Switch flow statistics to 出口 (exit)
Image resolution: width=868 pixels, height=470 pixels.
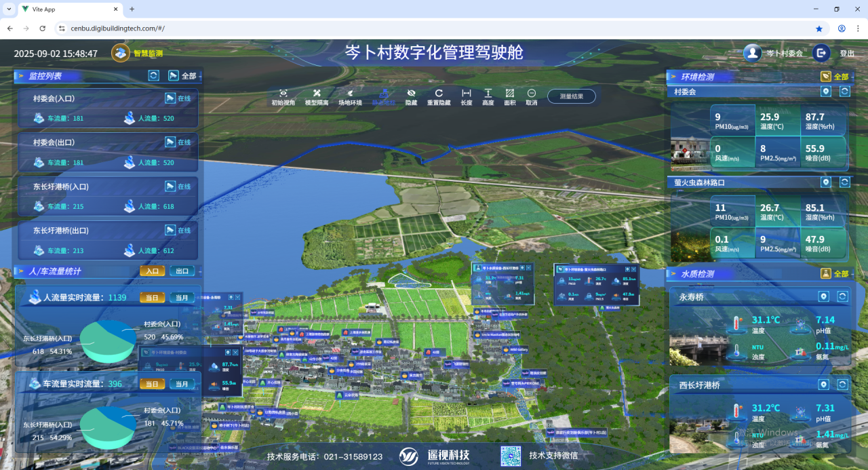(x=182, y=271)
